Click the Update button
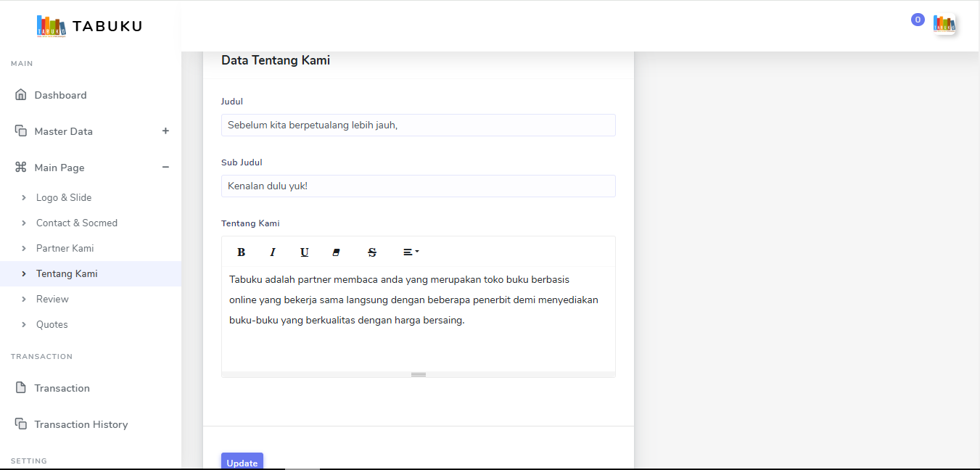 [x=242, y=462]
